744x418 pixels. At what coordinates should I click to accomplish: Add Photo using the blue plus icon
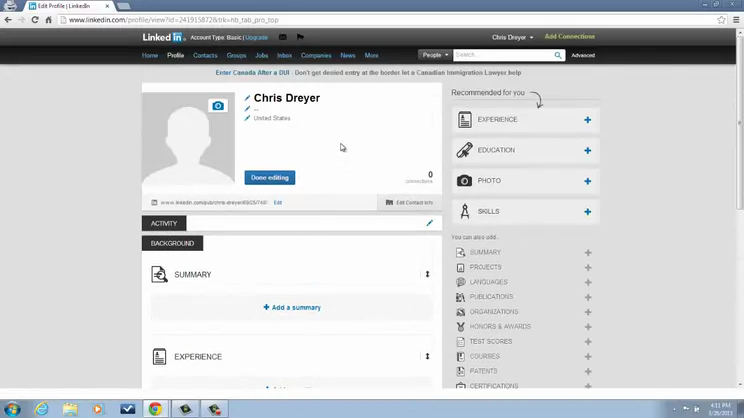[587, 181]
